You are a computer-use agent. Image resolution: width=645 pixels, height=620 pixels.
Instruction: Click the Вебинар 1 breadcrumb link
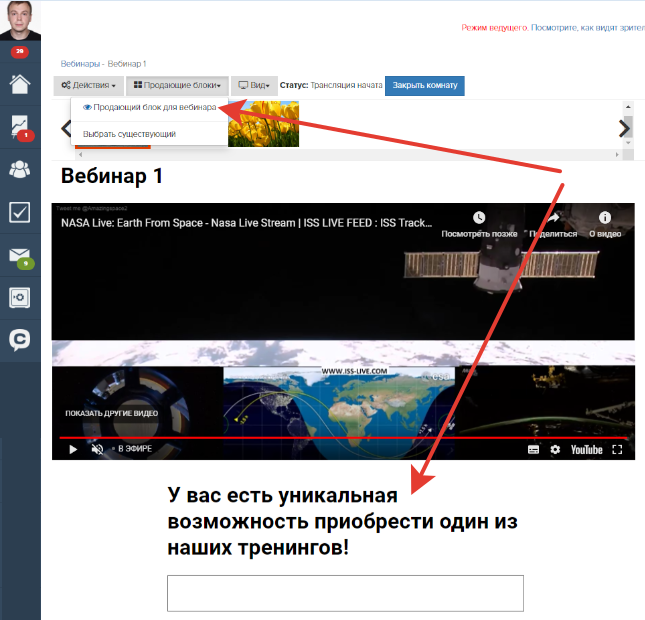(x=127, y=64)
